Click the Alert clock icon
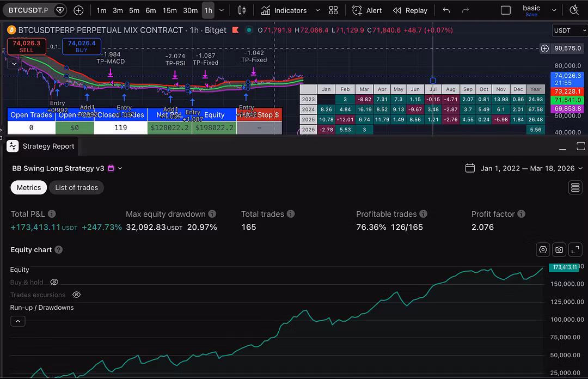This screenshot has height=379, width=588. coord(357,10)
